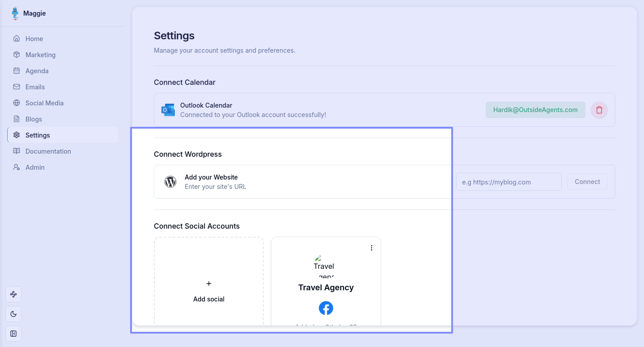Screen dimensions: 644x347
Task: Click the broken Travel Agency profile image
Action: (x=324, y=266)
